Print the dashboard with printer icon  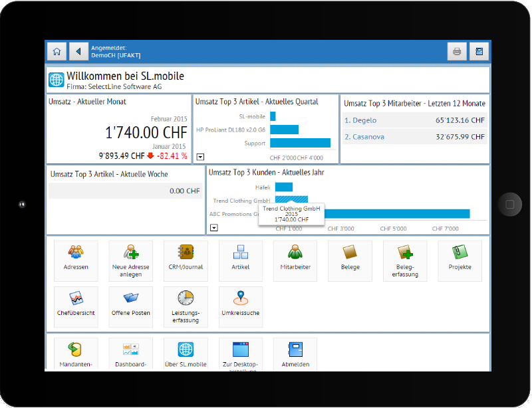point(457,52)
